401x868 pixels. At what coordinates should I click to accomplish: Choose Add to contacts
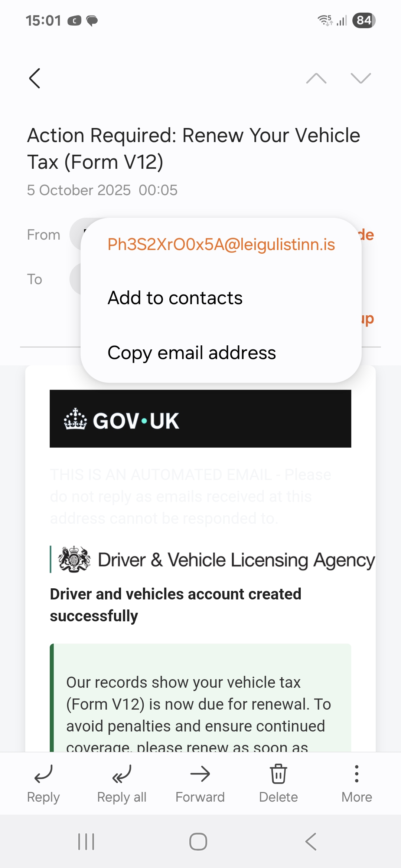[x=175, y=298]
